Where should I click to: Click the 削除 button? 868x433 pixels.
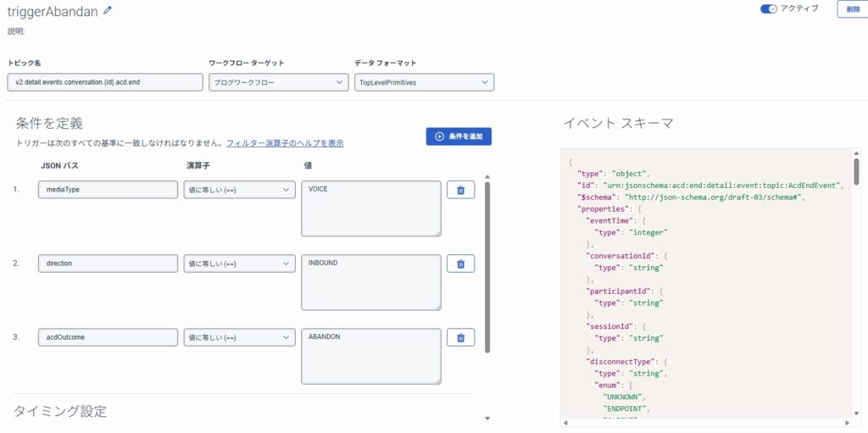click(852, 8)
